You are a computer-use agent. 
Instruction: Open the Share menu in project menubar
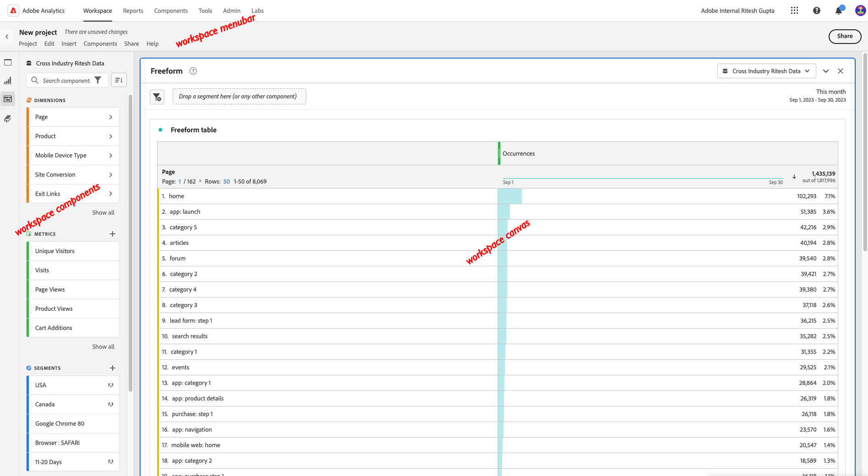click(x=131, y=44)
